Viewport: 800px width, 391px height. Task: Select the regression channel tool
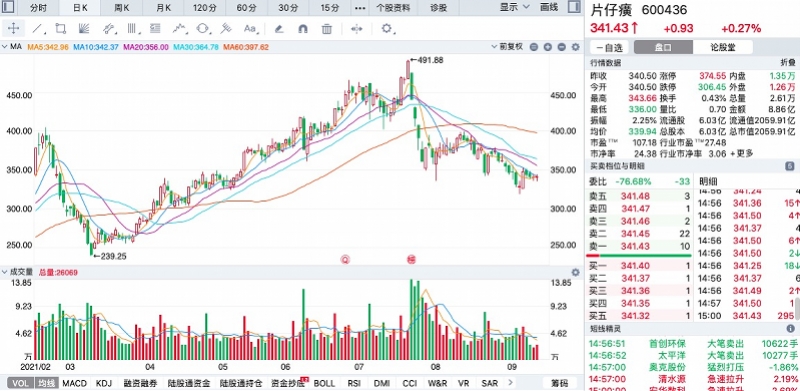coord(109,29)
